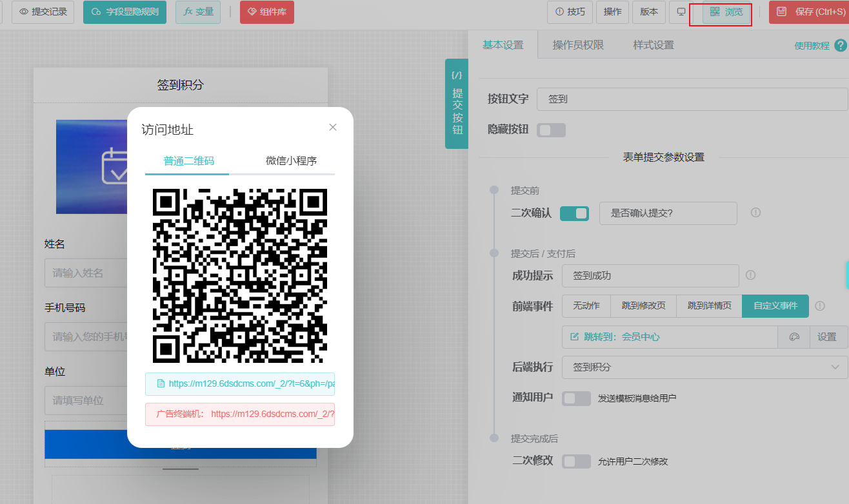Click the calendar check-in banner image
Image resolution: width=849 pixels, height=504 pixels.
92,167
